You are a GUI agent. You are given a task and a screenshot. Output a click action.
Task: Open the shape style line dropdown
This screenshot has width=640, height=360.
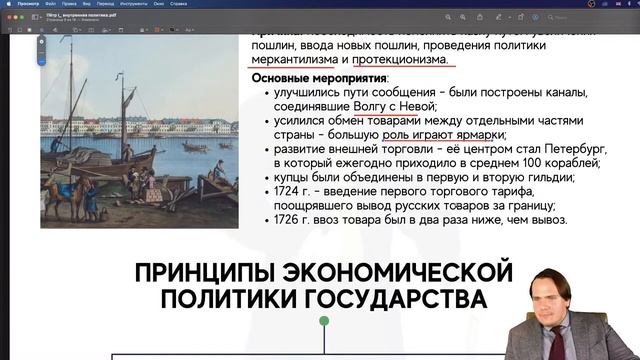point(144,30)
